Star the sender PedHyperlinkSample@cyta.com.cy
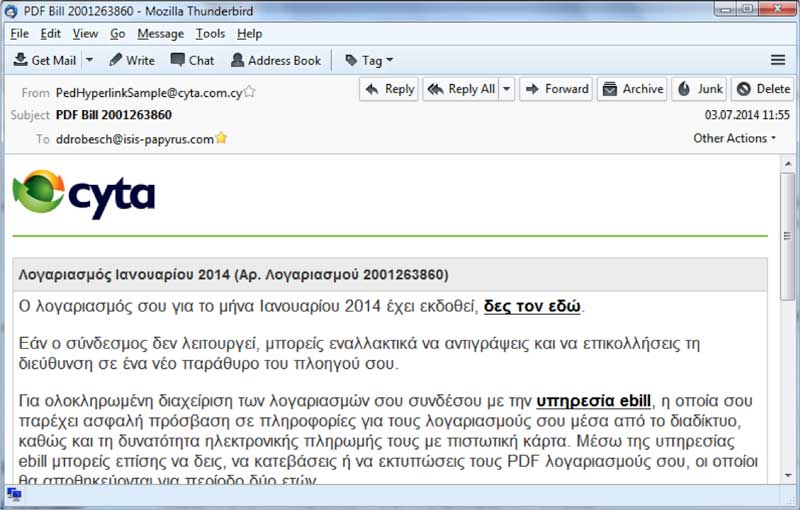Image resolution: width=800 pixels, height=510 pixels. click(249, 92)
